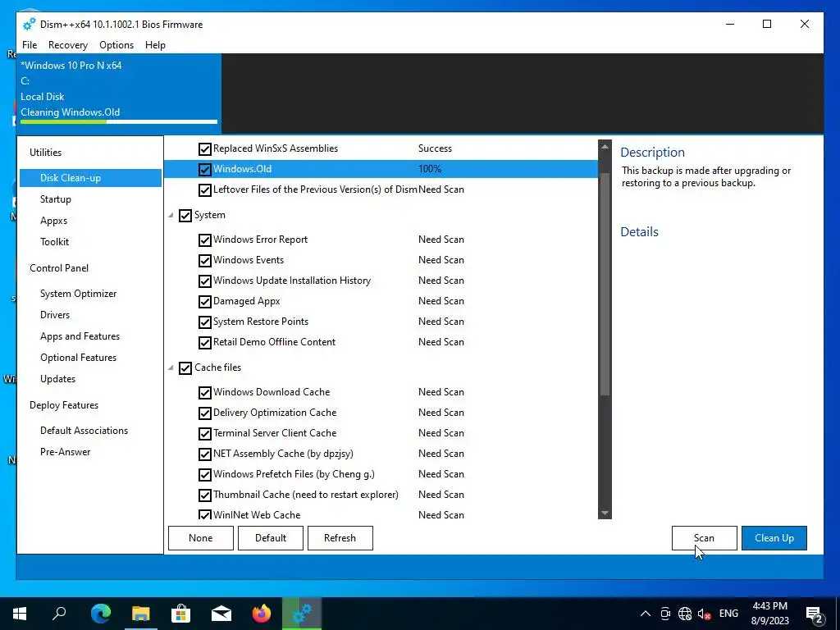Toggle Leftover Files of Previous Version checkbox
Viewport: 840px width, 630px height.
204,189
